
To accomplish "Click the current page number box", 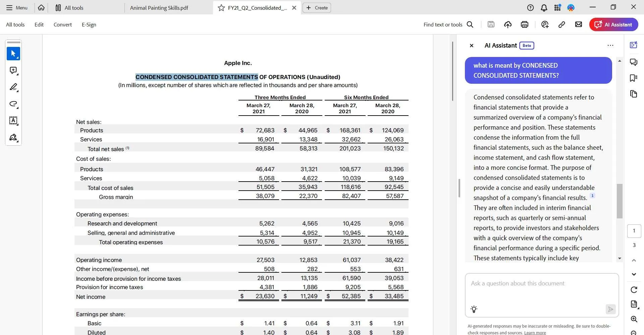I will click(x=634, y=231).
